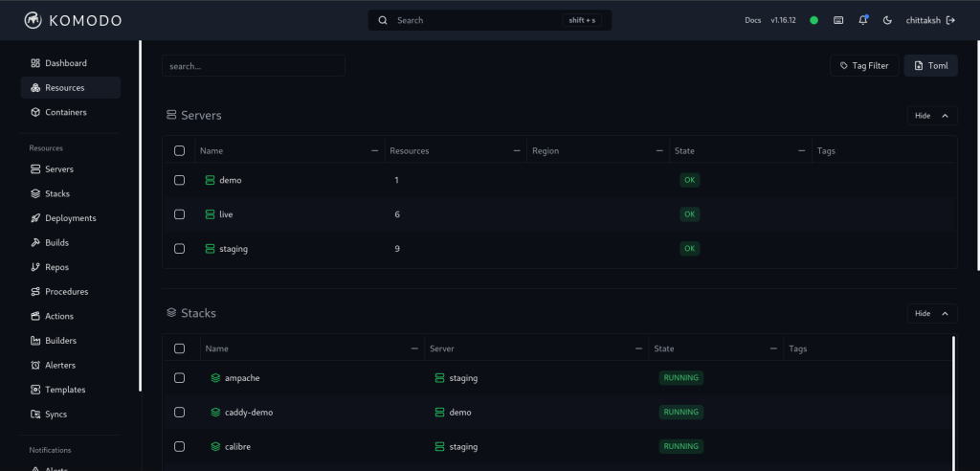Click the sidebar vertical scrollbar
This screenshot has width=980, height=471.
[x=140, y=215]
